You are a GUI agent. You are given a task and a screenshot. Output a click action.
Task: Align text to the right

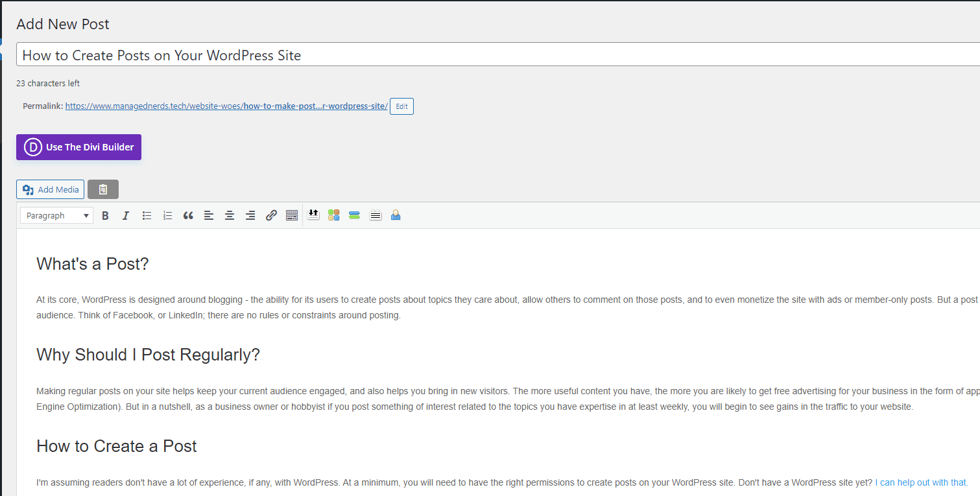tap(250, 215)
